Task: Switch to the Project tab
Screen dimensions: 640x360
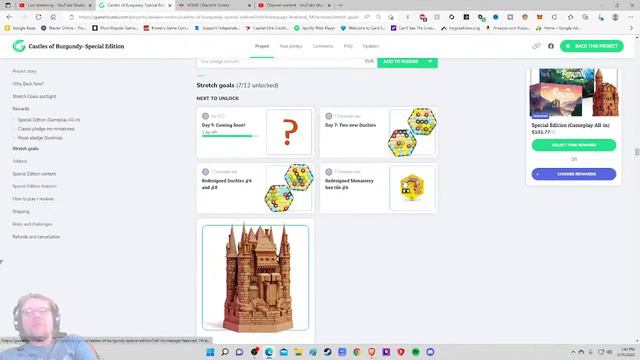Action: point(262,46)
